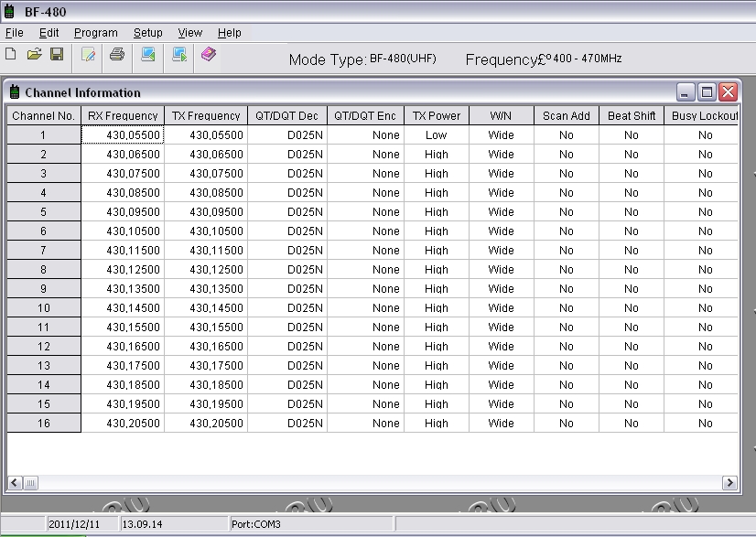This screenshot has width=756, height=537.
Task: Click the TX Power cell showing Low
Action: [x=437, y=135]
